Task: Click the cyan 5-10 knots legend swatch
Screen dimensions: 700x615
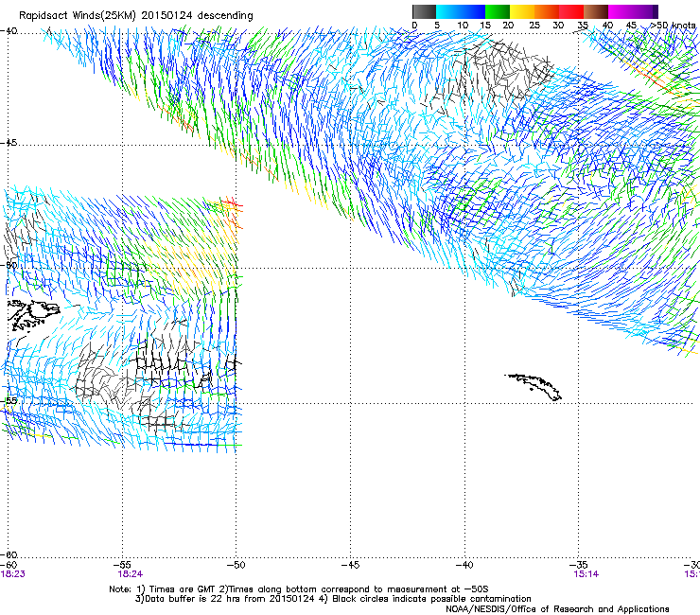Action: 448,11
